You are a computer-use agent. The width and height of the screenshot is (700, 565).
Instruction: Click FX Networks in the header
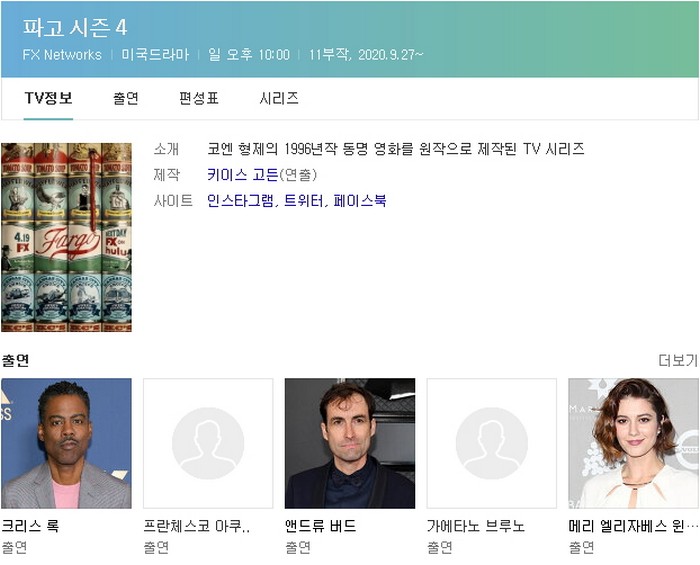coord(62,55)
